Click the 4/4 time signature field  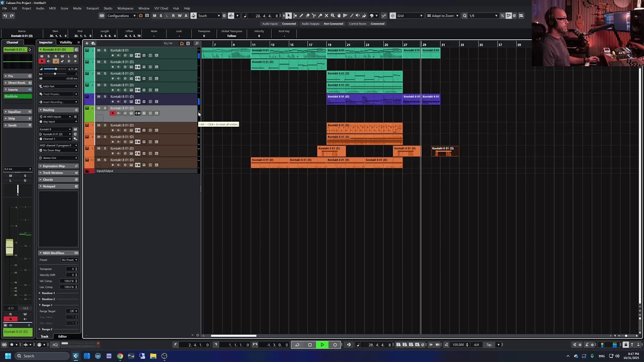pos(476,345)
